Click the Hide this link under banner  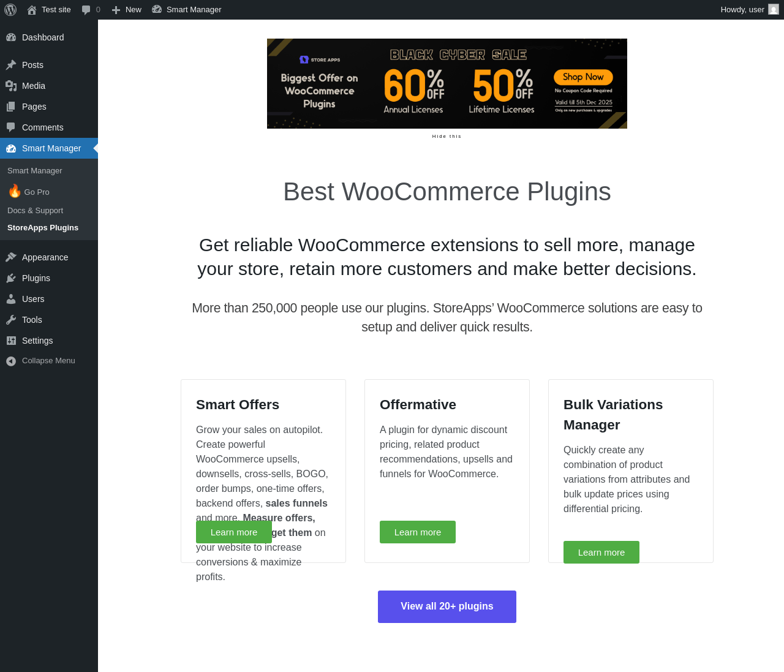447,137
